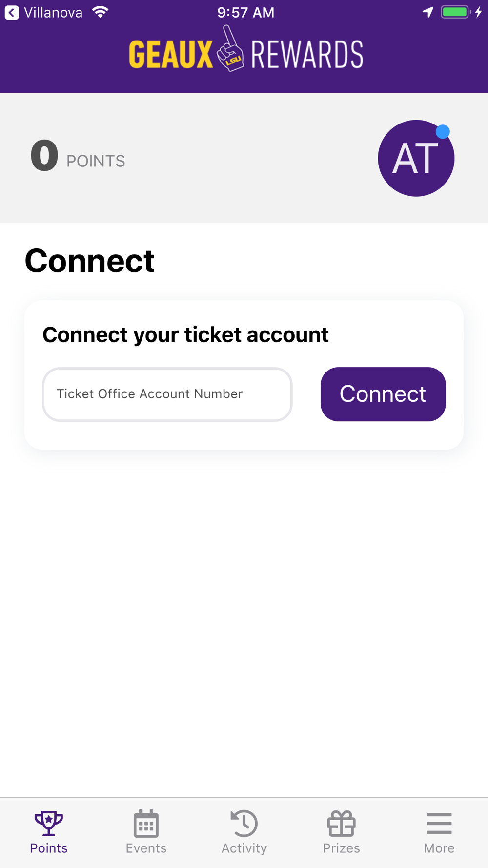Screen dimensions: 488x868
Task: Tap the back arrow to Villanova app
Action: [x=12, y=12]
